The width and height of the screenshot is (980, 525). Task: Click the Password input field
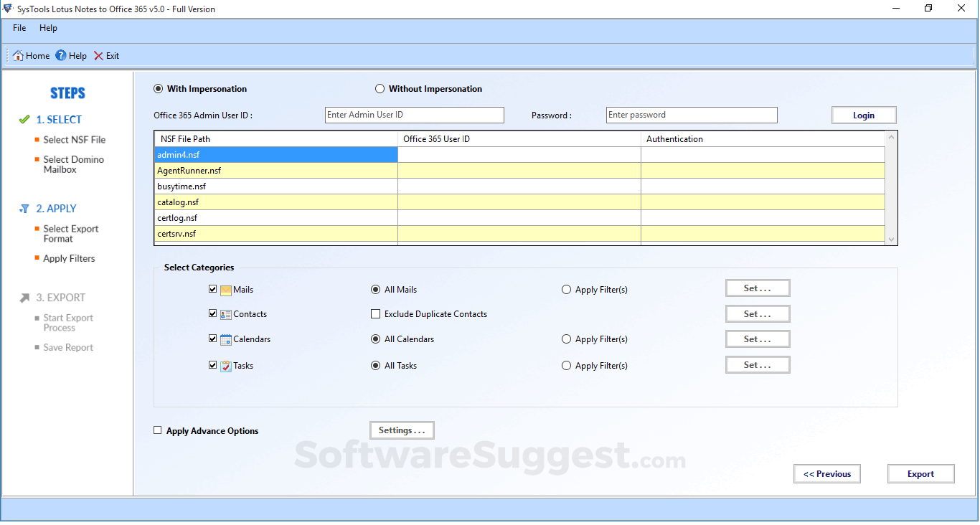(x=692, y=115)
